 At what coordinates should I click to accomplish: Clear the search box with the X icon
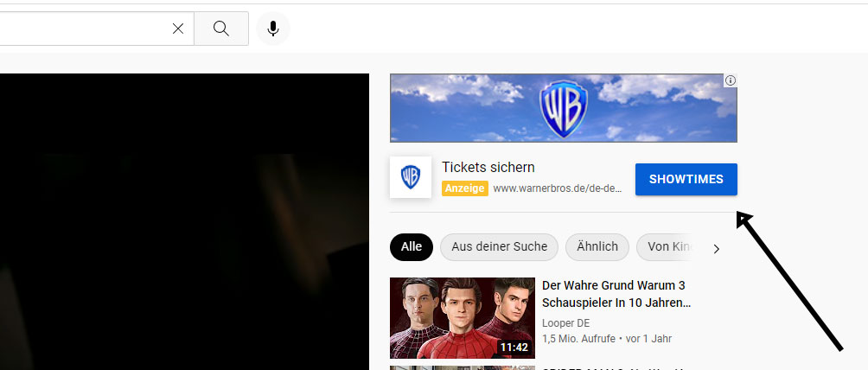pos(178,29)
